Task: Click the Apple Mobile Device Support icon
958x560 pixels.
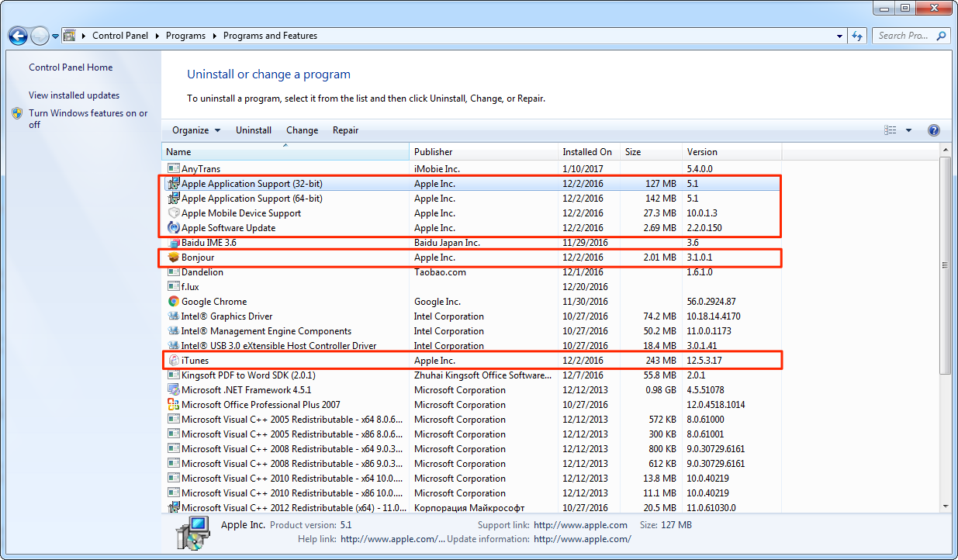Action: pos(174,213)
